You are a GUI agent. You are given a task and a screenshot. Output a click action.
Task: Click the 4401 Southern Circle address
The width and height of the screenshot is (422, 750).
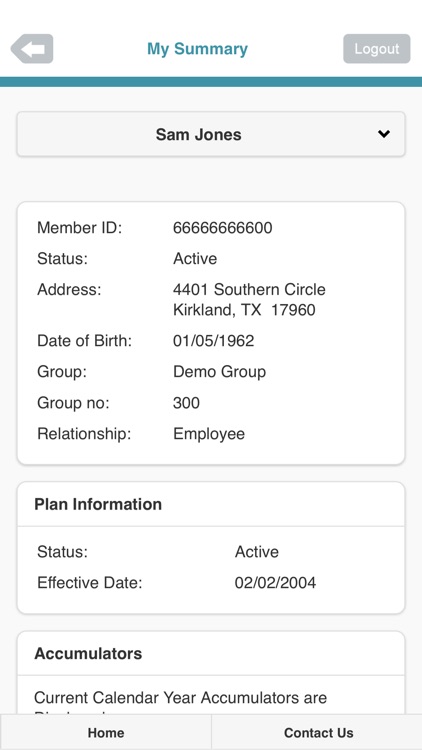click(x=249, y=289)
